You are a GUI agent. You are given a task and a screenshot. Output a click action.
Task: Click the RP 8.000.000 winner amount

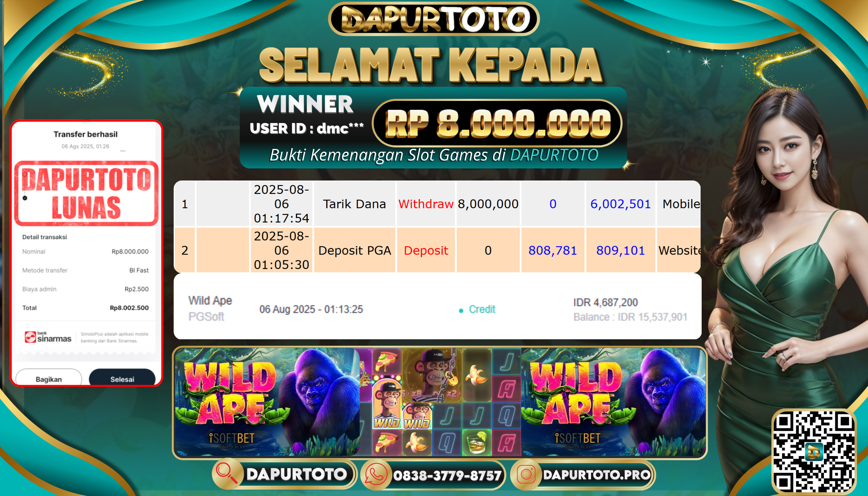497,123
